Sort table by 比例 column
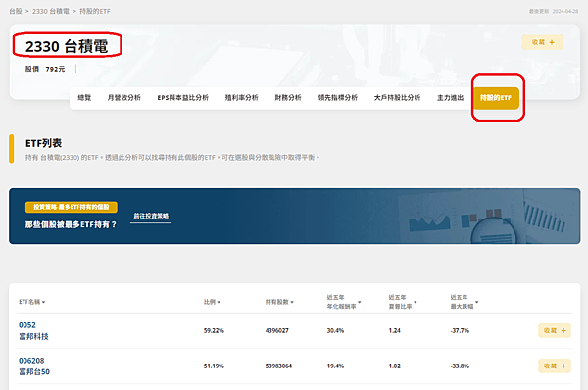 [212, 302]
